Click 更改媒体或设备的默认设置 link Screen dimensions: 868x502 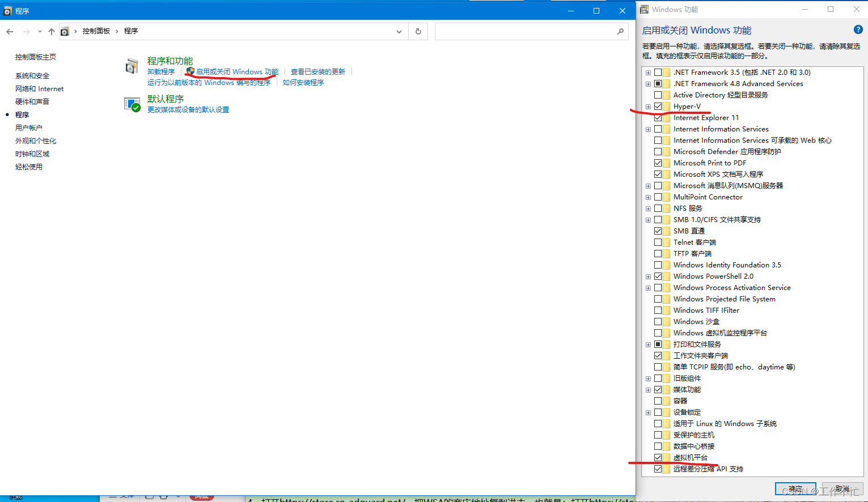(188, 110)
